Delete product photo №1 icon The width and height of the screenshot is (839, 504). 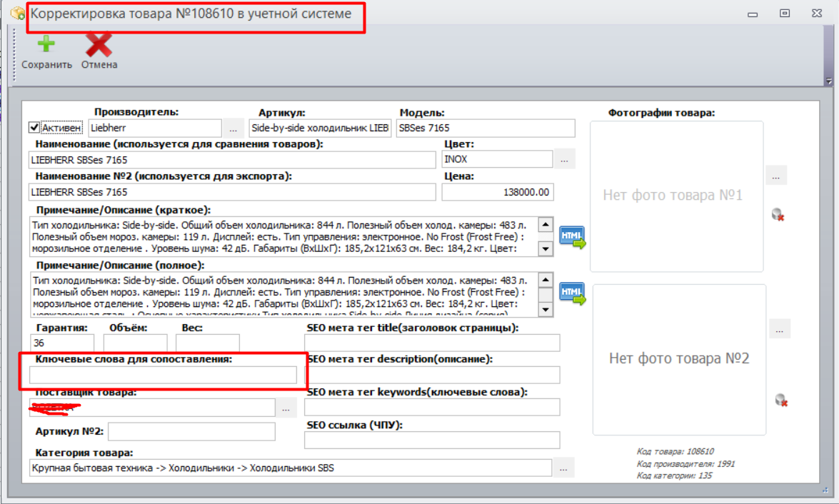pos(778,215)
